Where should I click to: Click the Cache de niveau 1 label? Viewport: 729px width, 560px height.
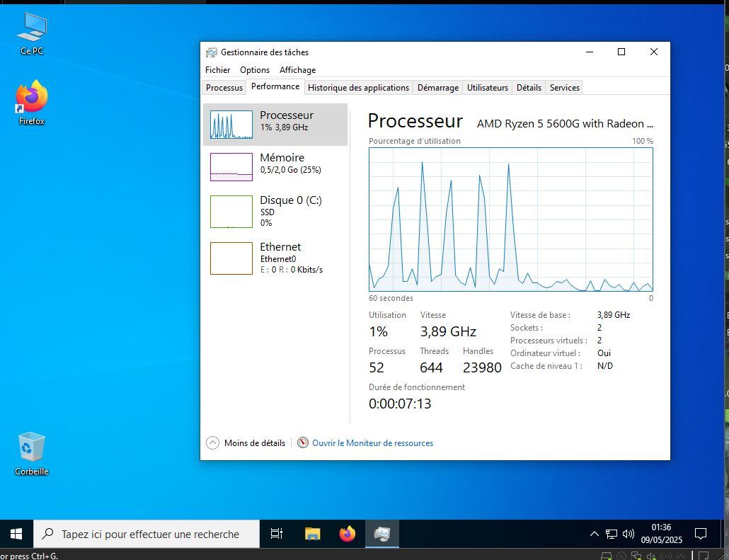546,366
